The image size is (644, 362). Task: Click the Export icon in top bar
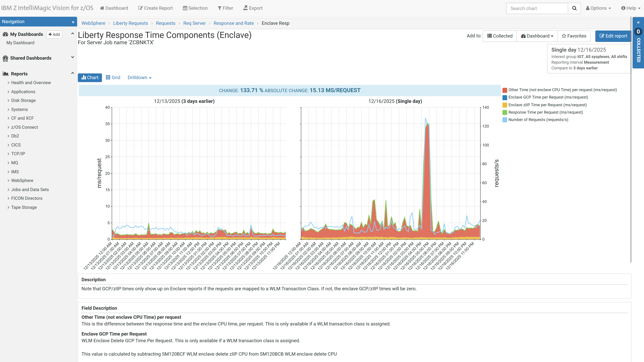[246, 8]
